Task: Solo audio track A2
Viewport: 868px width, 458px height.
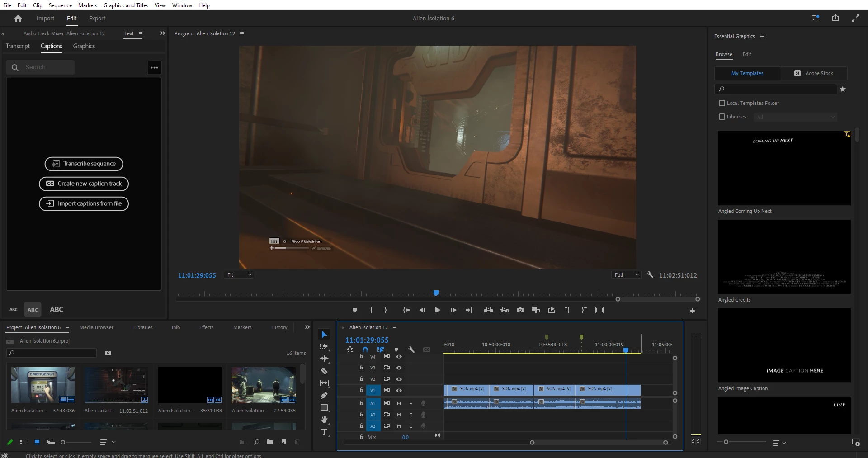Action: point(411,415)
